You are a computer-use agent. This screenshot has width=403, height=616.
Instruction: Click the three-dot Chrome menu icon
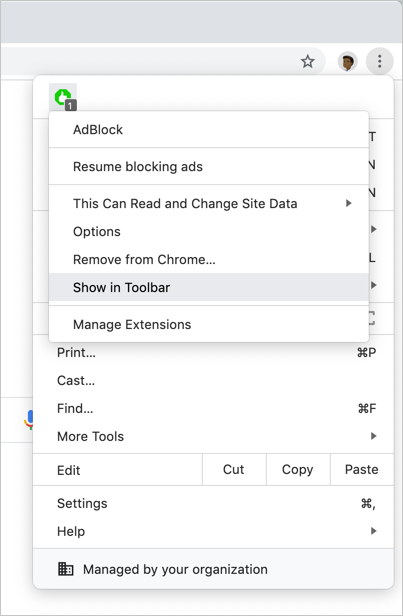pos(379,61)
